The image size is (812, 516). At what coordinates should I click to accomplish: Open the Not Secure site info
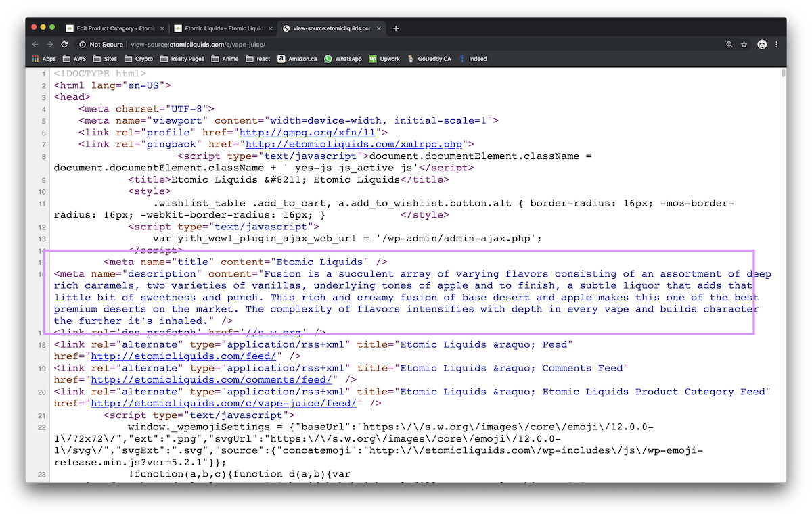[x=101, y=45]
